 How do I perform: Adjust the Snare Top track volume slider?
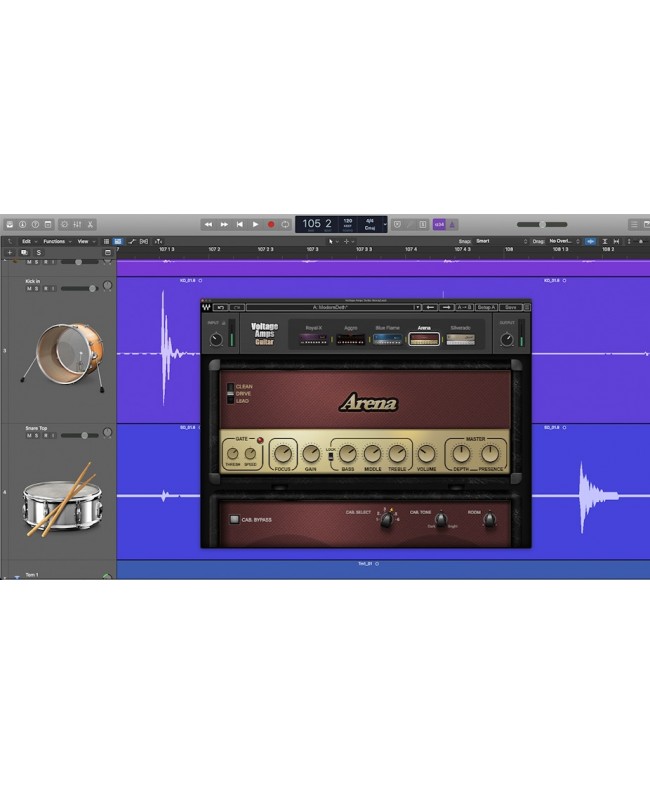(78, 435)
